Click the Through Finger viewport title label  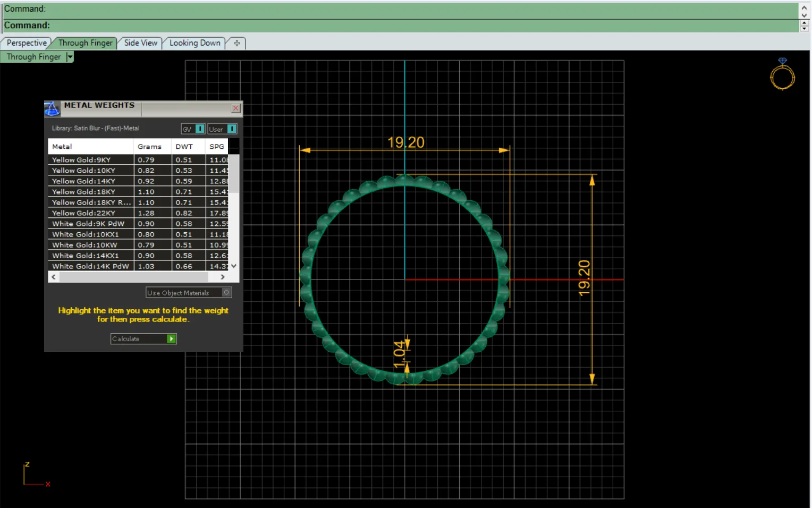[x=33, y=57]
